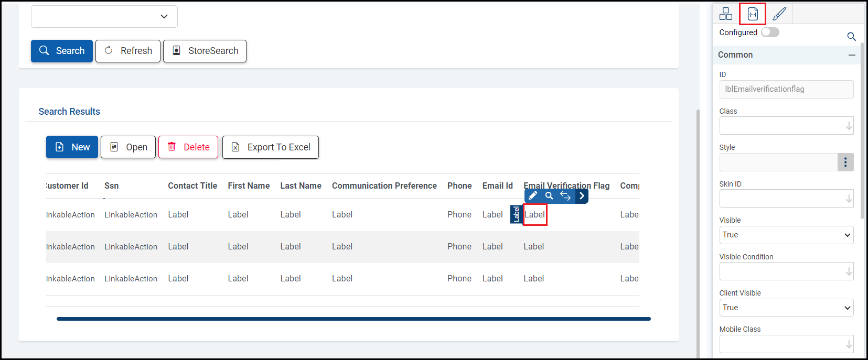Switch to the code properties tab
The height and width of the screenshot is (360, 868).
coord(753,14)
